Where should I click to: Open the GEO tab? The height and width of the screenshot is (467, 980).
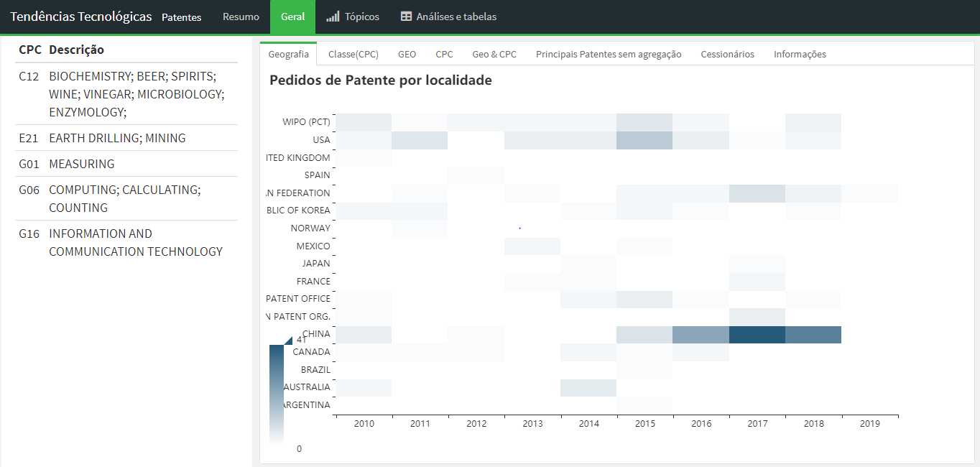pyautogui.click(x=407, y=54)
